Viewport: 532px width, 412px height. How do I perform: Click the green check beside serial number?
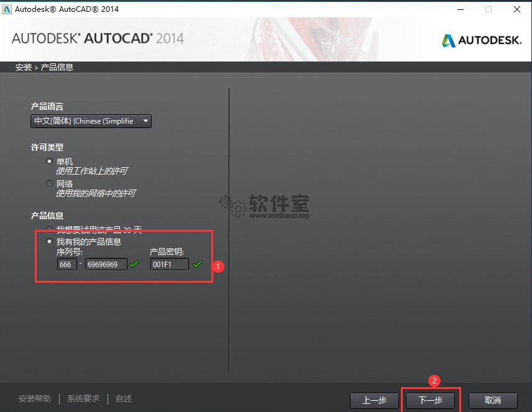point(134,264)
